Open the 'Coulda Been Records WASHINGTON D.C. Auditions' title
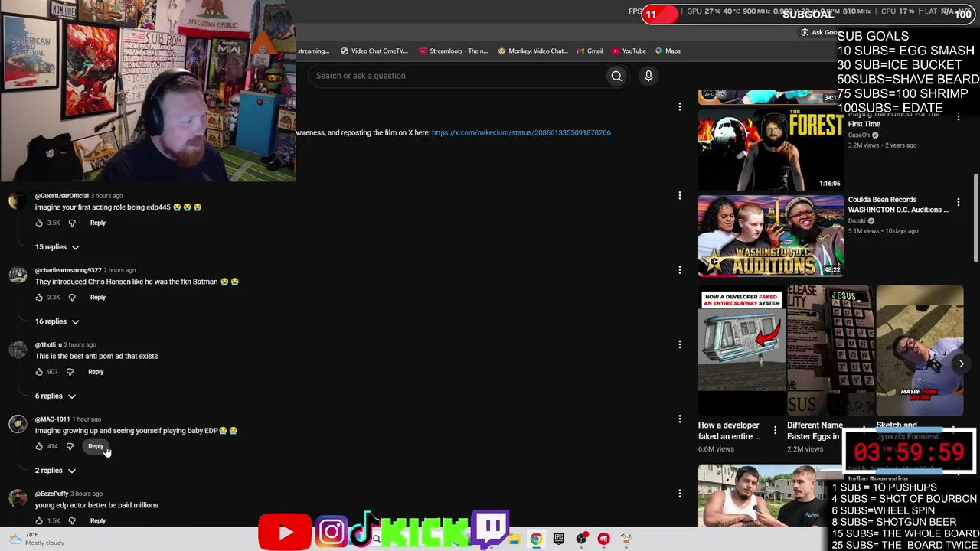 898,204
